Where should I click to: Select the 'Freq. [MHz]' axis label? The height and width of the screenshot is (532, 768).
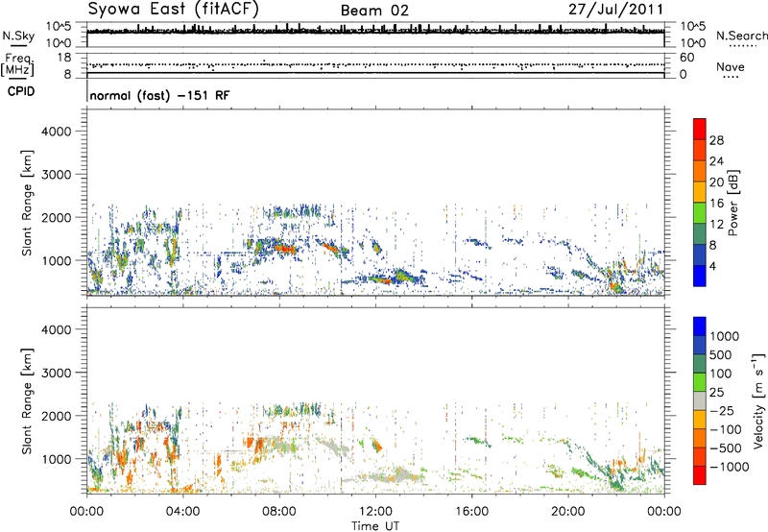tap(17, 64)
